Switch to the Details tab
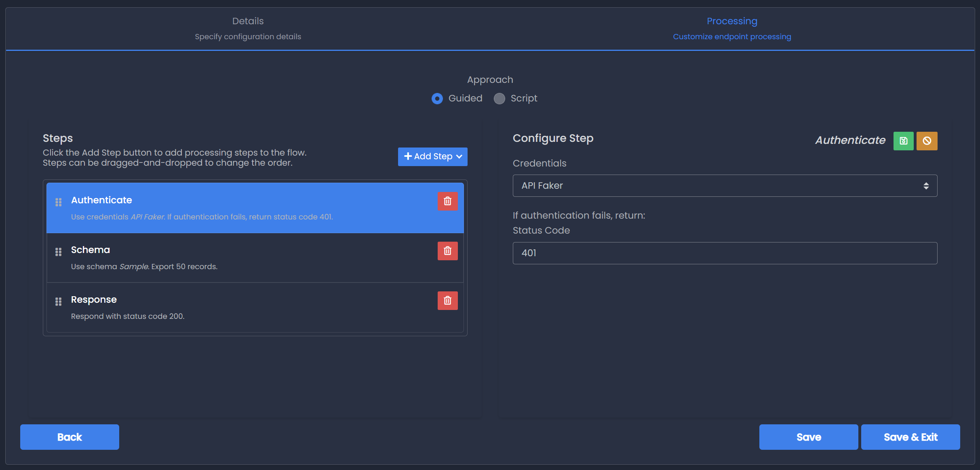The image size is (980, 470). [248, 28]
